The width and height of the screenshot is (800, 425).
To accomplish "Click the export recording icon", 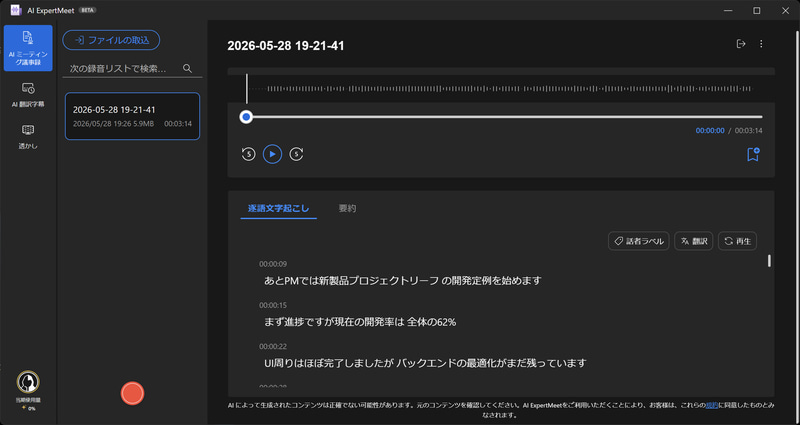I will pos(741,44).
